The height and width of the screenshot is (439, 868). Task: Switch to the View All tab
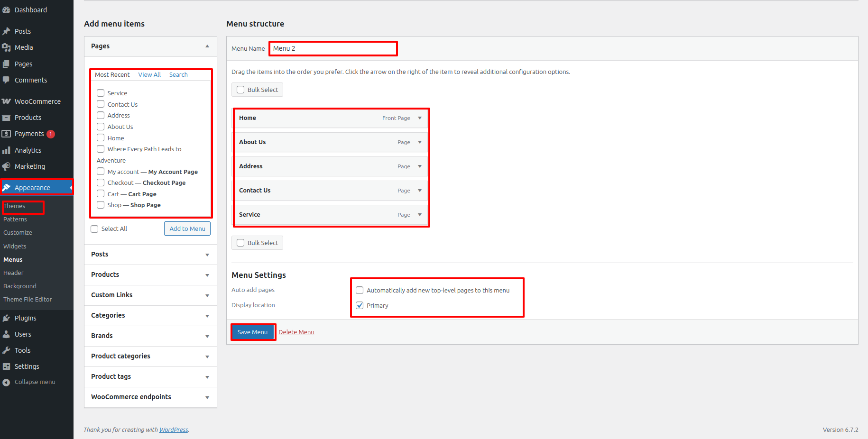149,75
